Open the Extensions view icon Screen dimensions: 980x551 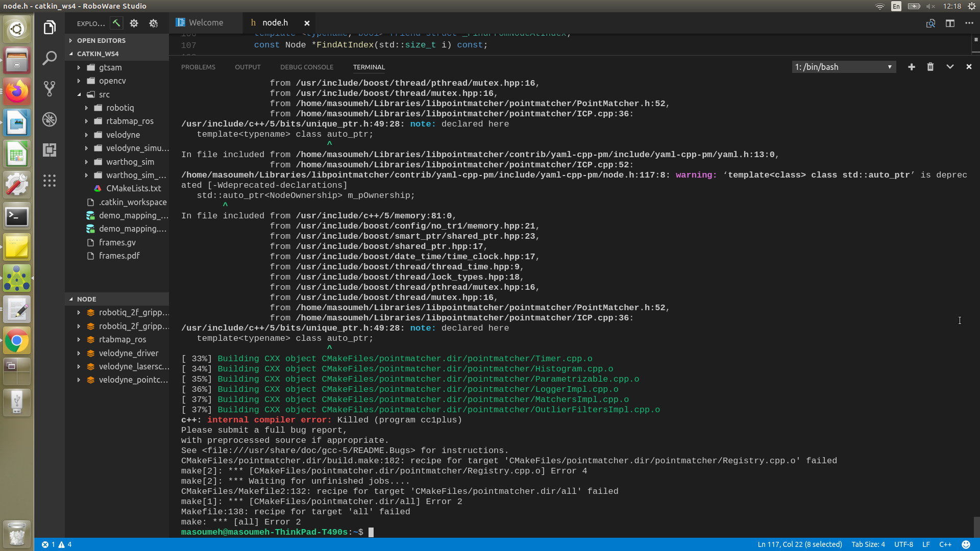tap(50, 150)
